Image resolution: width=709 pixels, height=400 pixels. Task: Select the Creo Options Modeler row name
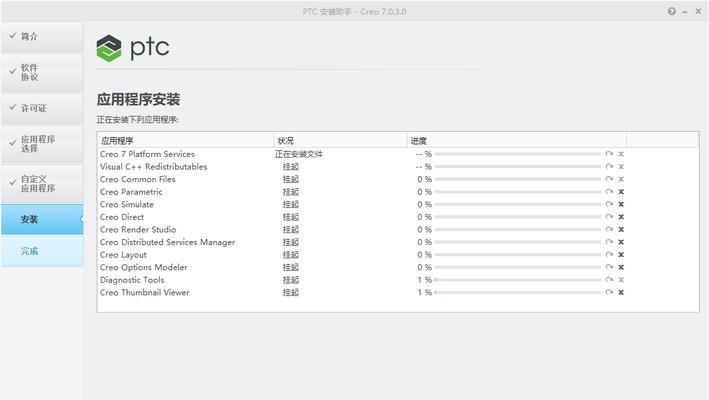[144, 268]
